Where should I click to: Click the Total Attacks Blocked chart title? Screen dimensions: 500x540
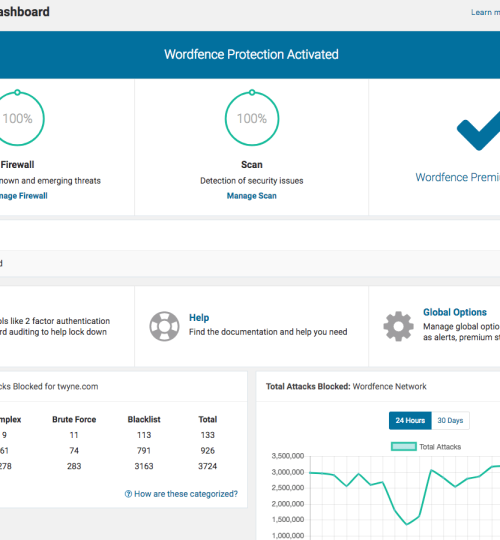click(x=346, y=386)
